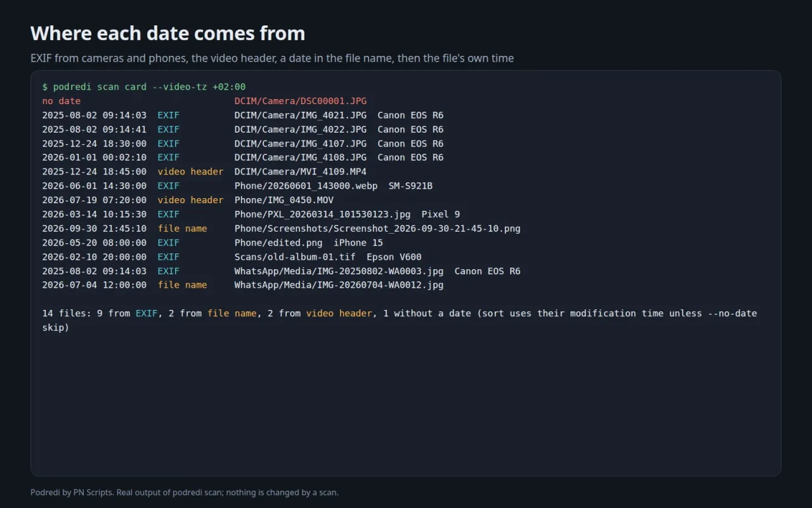This screenshot has width=812, height=508.
Task: Click the "no date" label in red
Action: [62, 100]
